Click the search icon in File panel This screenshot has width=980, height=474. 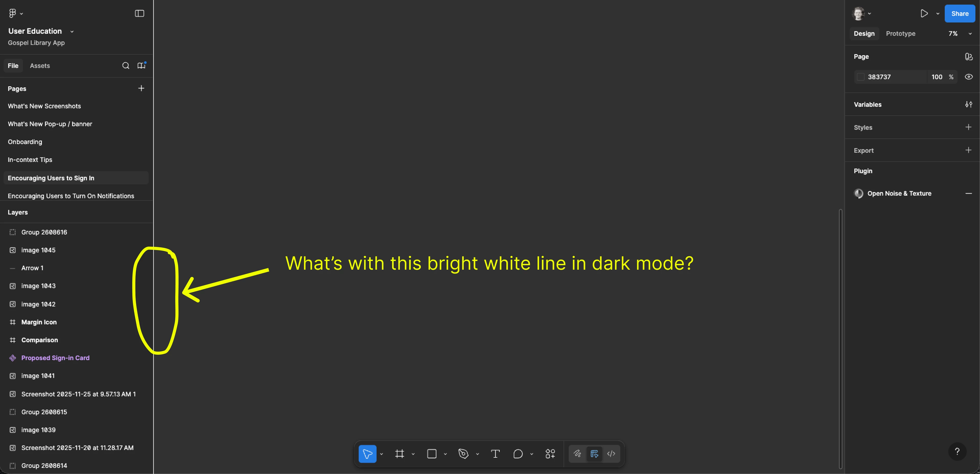125,65
